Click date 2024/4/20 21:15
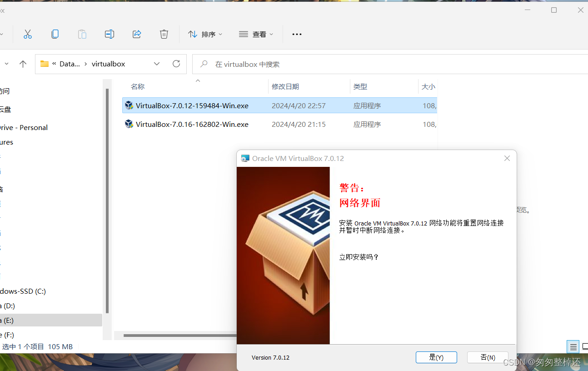Viewport: 588px width, 371px height. 299,124
